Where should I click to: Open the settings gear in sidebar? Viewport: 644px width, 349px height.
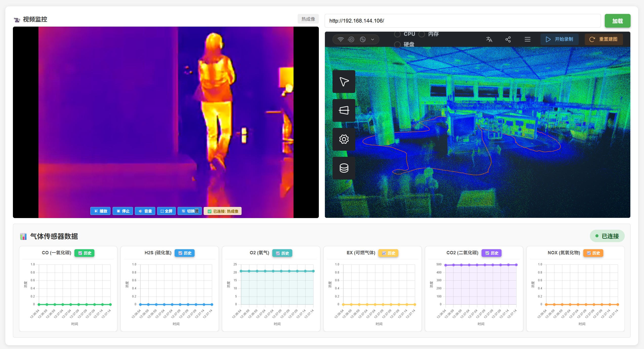click(x=344, y=139)
